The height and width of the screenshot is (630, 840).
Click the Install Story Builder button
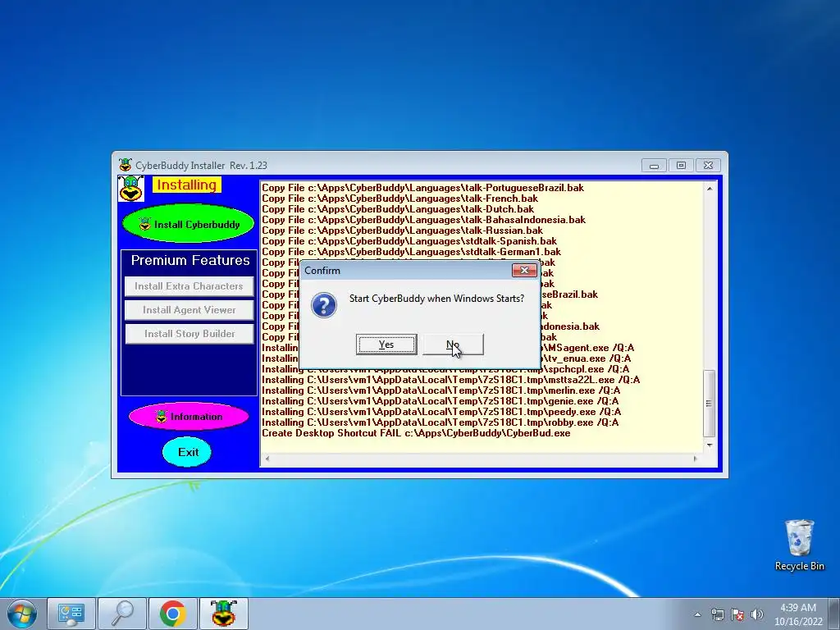pos(189,334)
